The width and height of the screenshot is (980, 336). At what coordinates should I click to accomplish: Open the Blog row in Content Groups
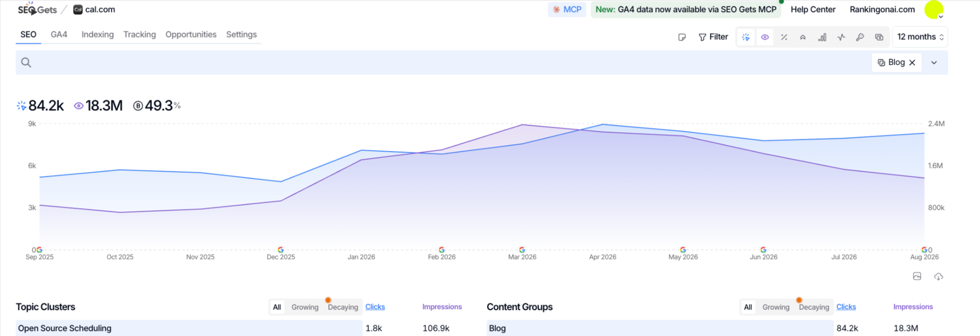(x=660, y=328)
